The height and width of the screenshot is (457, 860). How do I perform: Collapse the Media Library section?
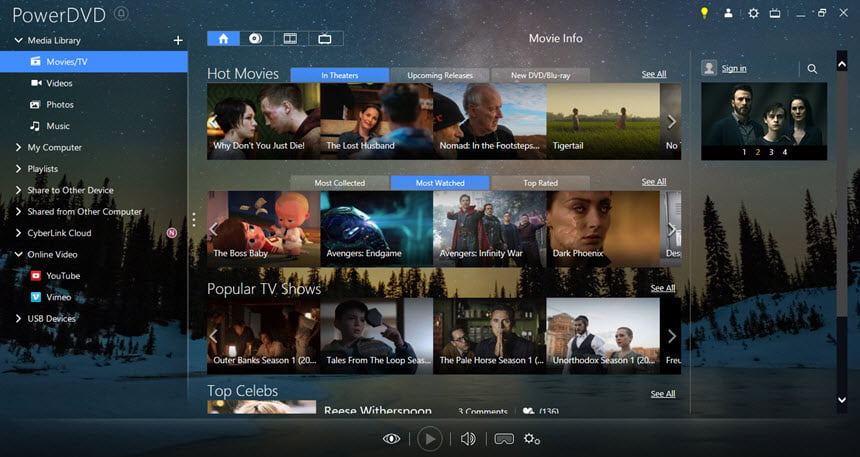(x=18, y=40)
